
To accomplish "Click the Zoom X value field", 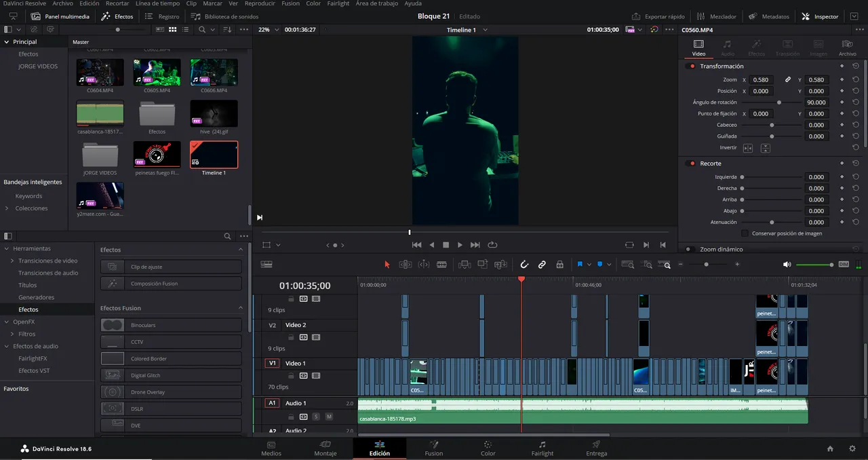I will tap(761, 80).
